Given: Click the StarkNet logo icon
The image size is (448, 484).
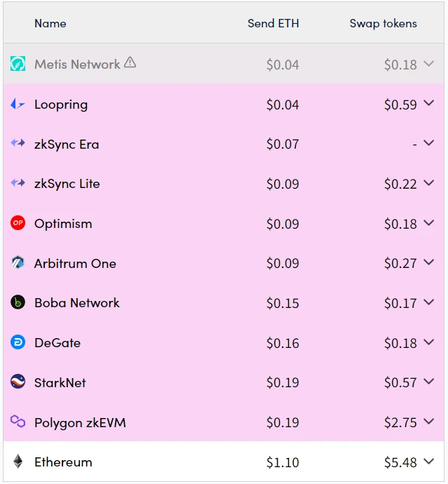Looking at the screenshot, I should [x=18, y=382].
